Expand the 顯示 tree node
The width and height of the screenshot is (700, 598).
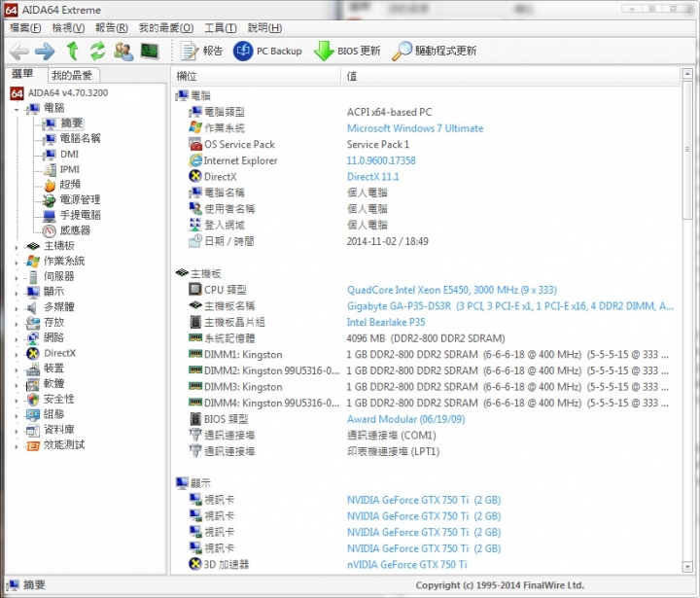point(17,293)
